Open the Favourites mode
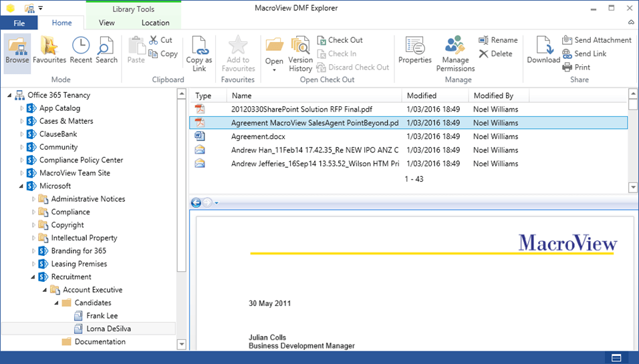The width and height of the screenshot is (639, 364). pos(49,49)
